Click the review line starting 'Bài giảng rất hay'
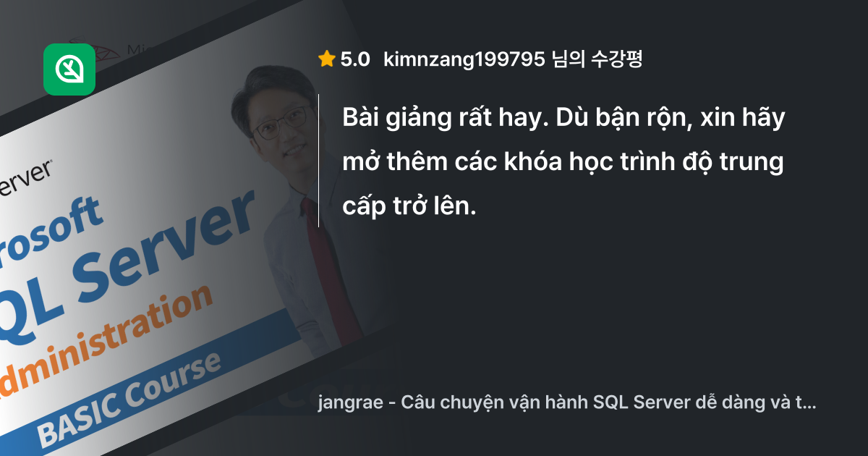This screenshot has width=868, height=456. click(563, 119)
